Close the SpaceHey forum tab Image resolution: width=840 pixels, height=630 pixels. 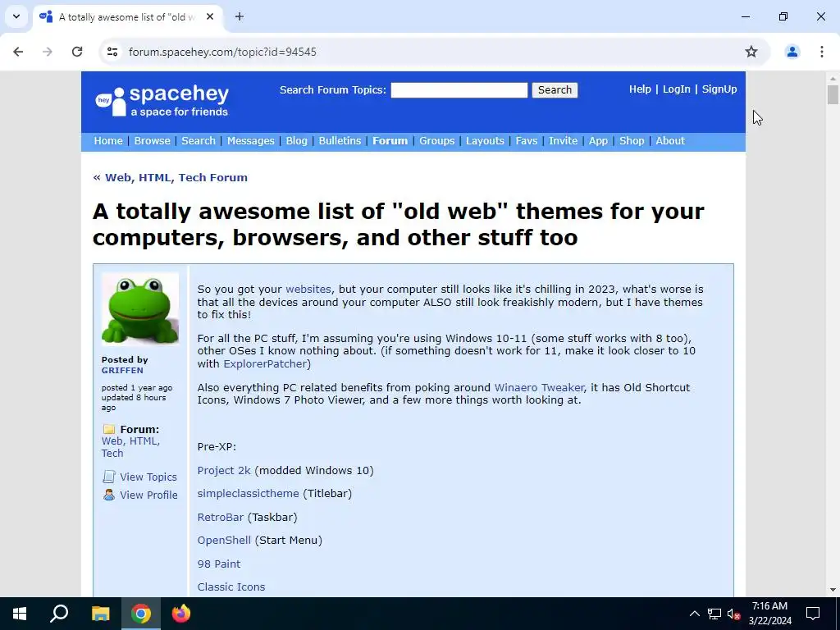(x=210, y=16)
